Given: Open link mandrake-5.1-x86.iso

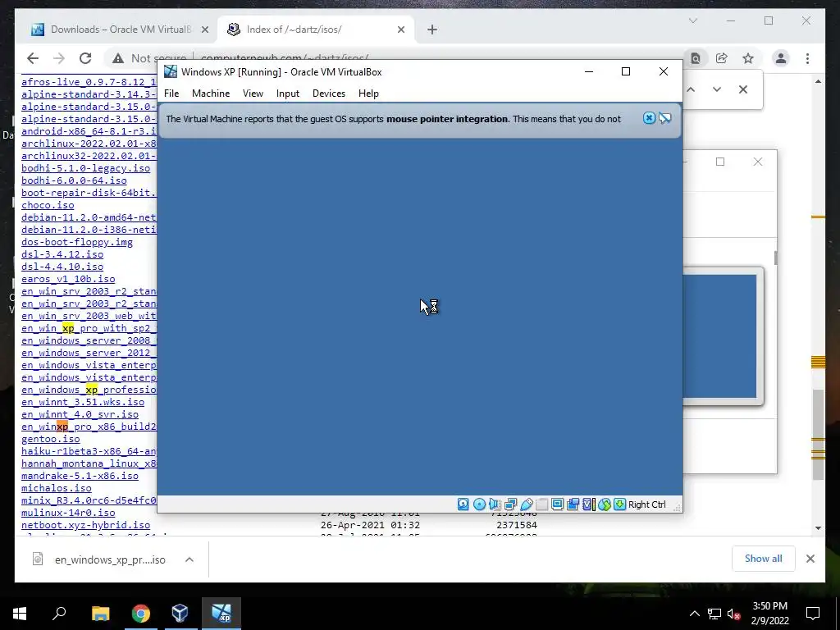Looking at the screenshot, I should [x=80, y=477].
